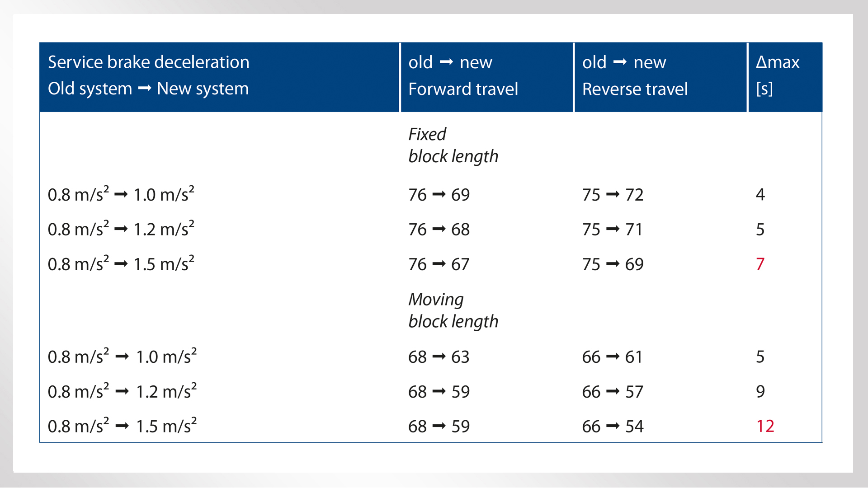Screen dimensions: 868x488
Task: Select the "75 → 72" reverse travel cell
Action: [x=613, y=195]
